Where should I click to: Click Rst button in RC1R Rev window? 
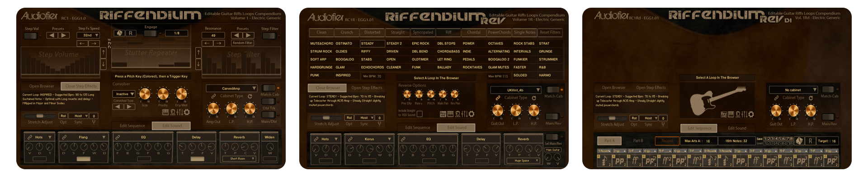349,118
